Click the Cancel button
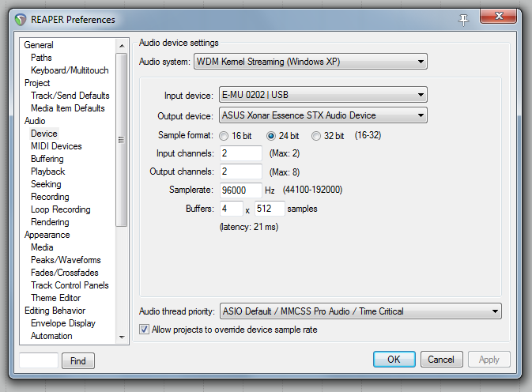 coord(441,360)
